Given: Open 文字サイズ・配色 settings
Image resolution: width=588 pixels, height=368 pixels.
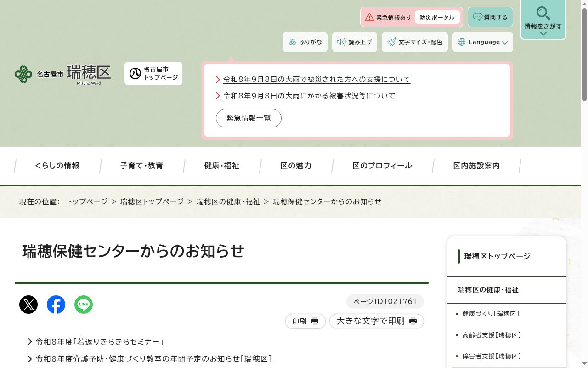Looking at the screenshot, I should (415, 42).
